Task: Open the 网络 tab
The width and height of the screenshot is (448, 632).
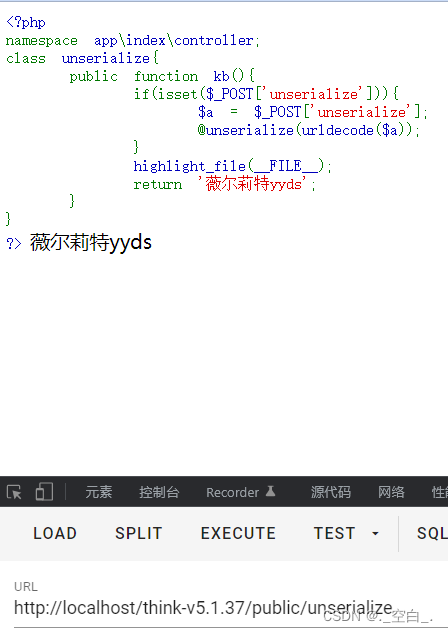Action: click(391, 492)
